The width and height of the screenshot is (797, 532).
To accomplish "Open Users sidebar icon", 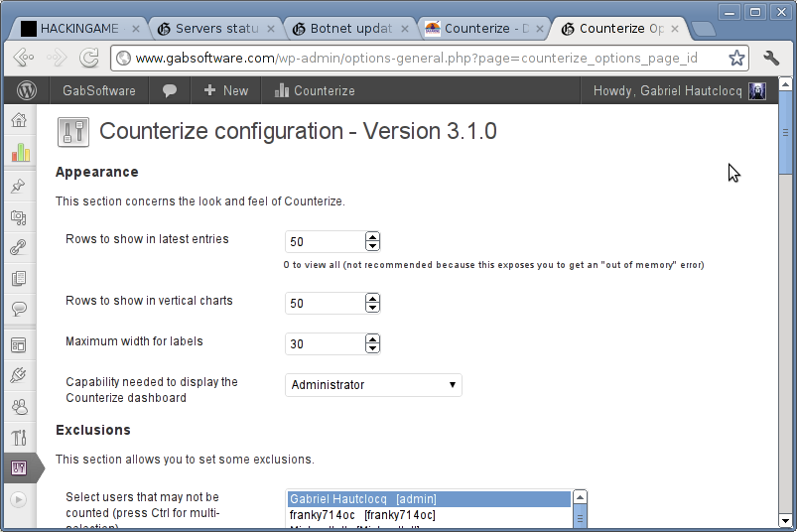I will 19,407.
